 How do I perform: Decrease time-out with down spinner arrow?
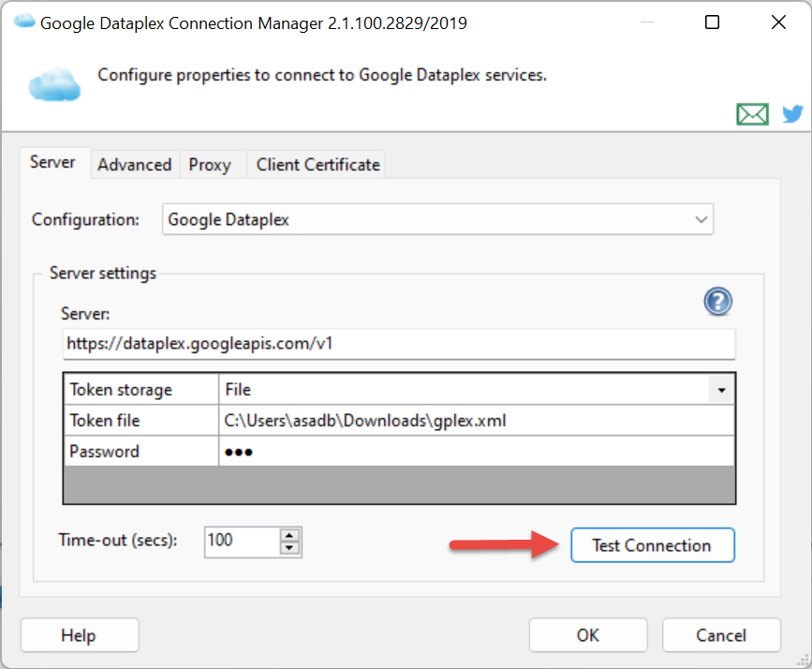(289, 548)
